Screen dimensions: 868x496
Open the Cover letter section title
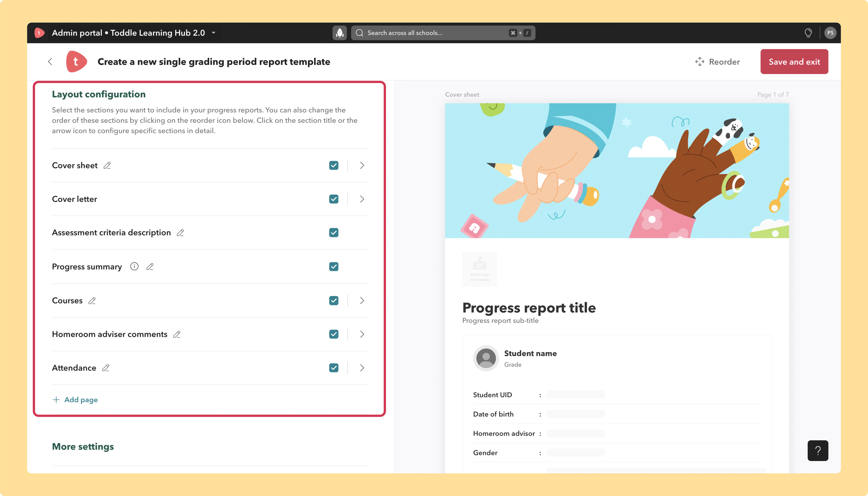pos(74,199)
